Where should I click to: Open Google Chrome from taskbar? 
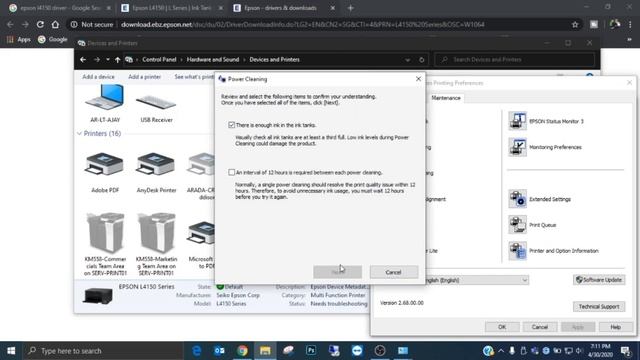(x=242, y=351)
